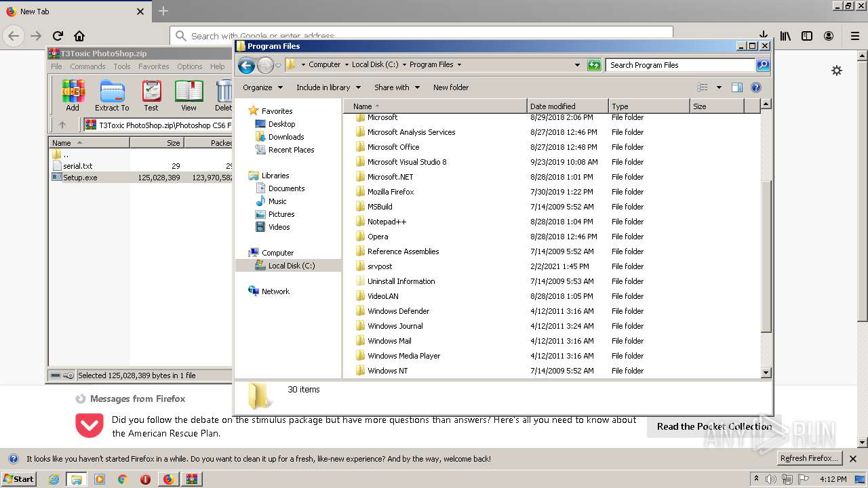Click the Pocket icon in Firefox messages
This screenshot has height=488, width=868.
coord(90,426)
